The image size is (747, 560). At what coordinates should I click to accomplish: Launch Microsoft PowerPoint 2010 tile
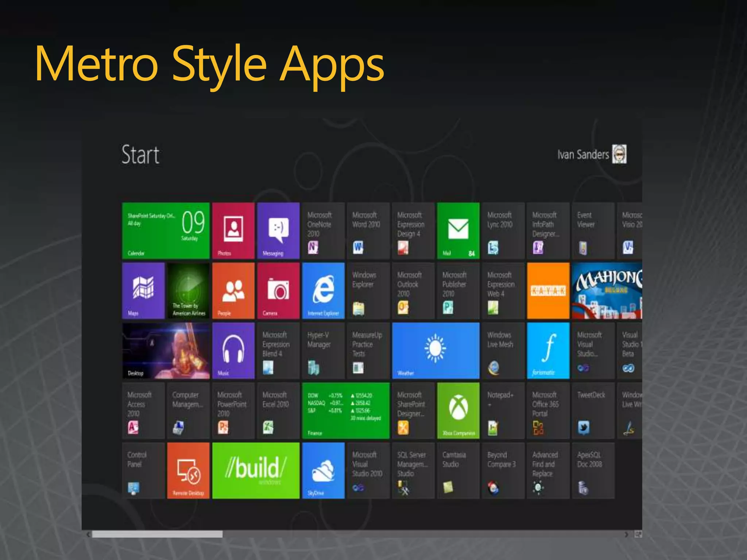233,411
